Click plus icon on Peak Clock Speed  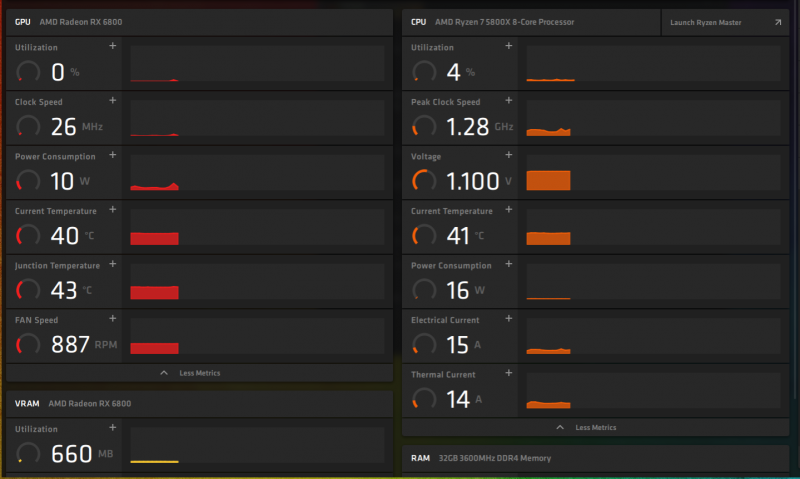pyautogui.click(x=508, y=101)
